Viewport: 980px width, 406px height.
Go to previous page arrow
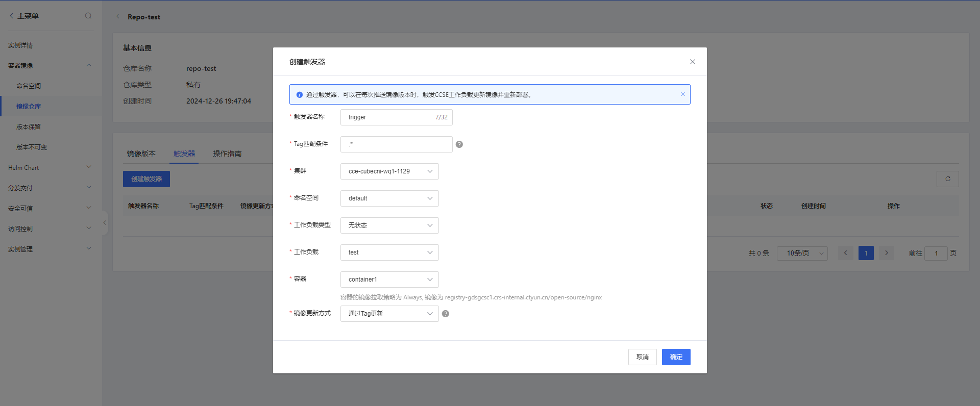pyautogui.click(x=846, y=253)
